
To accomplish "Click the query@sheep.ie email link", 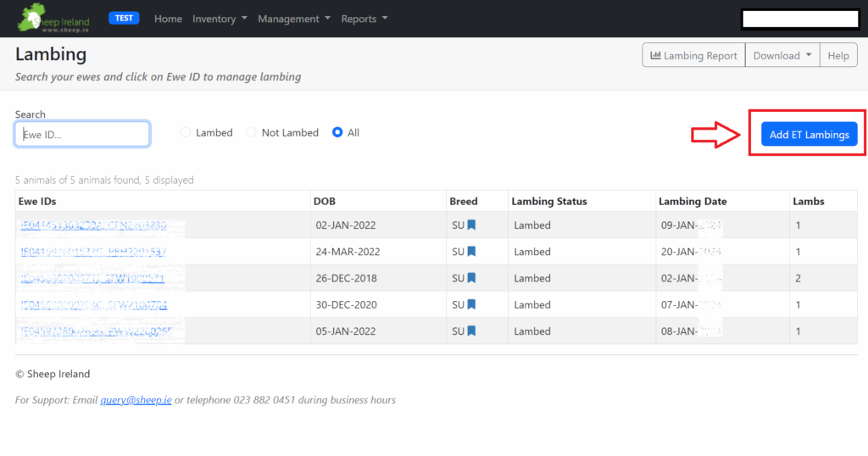I will point(136,400).
